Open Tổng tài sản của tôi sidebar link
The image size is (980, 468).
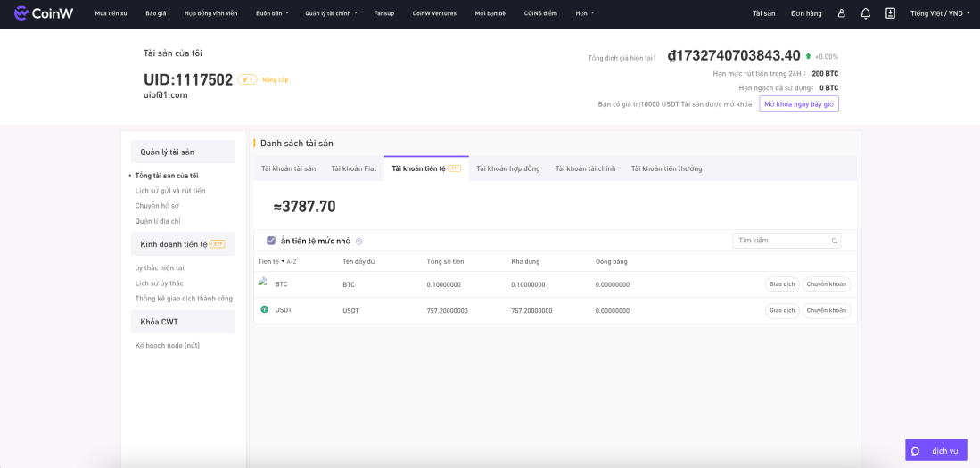[x=167, y=176]
